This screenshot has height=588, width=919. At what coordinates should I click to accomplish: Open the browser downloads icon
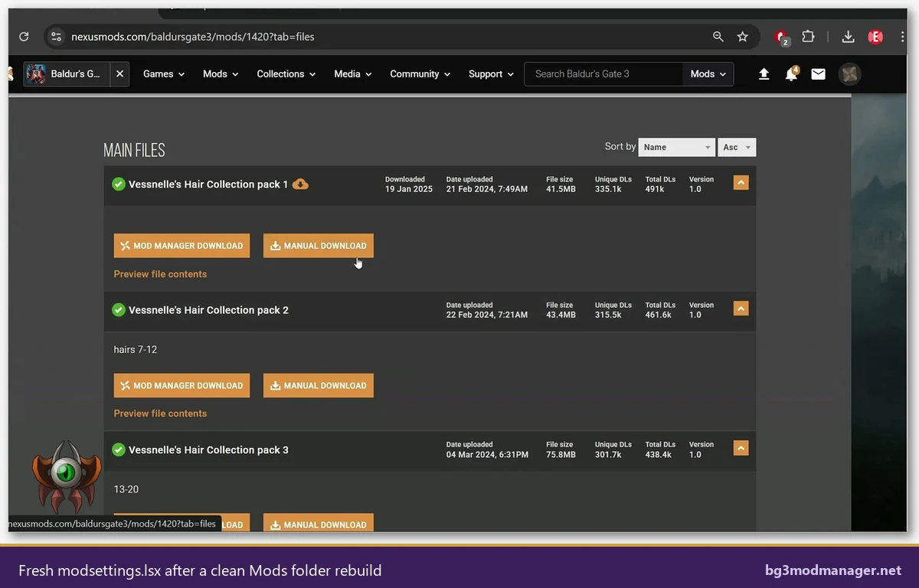(848, 37)
